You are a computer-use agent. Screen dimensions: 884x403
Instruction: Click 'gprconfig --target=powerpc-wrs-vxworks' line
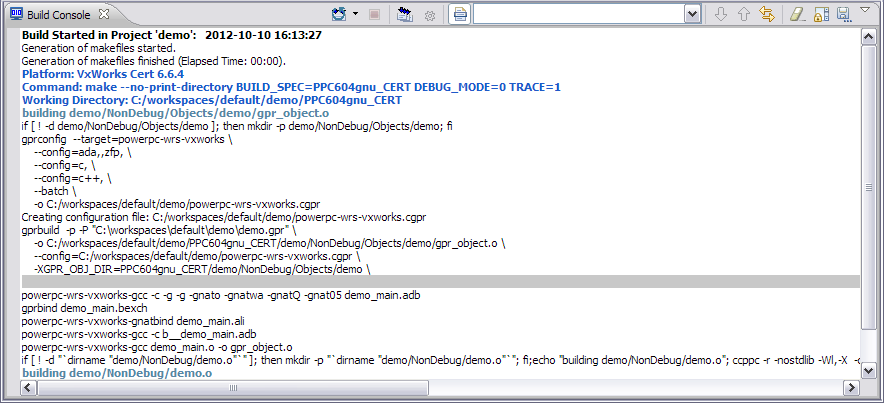(126, 139)
